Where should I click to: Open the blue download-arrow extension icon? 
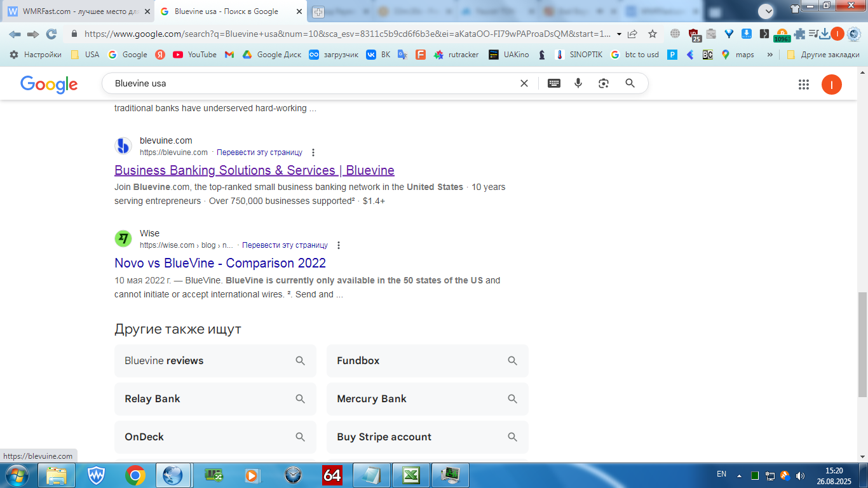[x=747, y=34]
